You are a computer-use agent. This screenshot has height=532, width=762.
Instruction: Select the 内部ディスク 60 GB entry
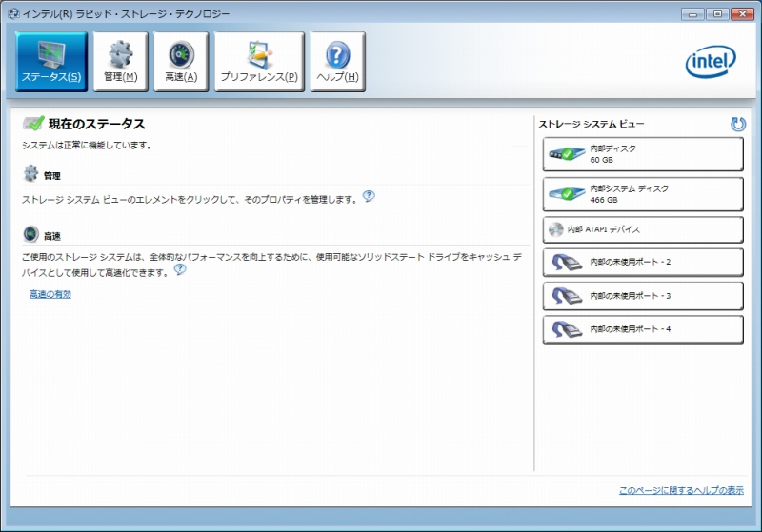click(643, 154)
